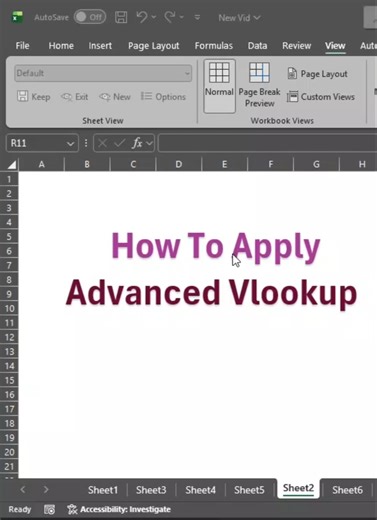Image resolution: width=377 pixels, height=520 pixels.
Task: Open the New Vid file name dropdown
Action: [239, 18]
